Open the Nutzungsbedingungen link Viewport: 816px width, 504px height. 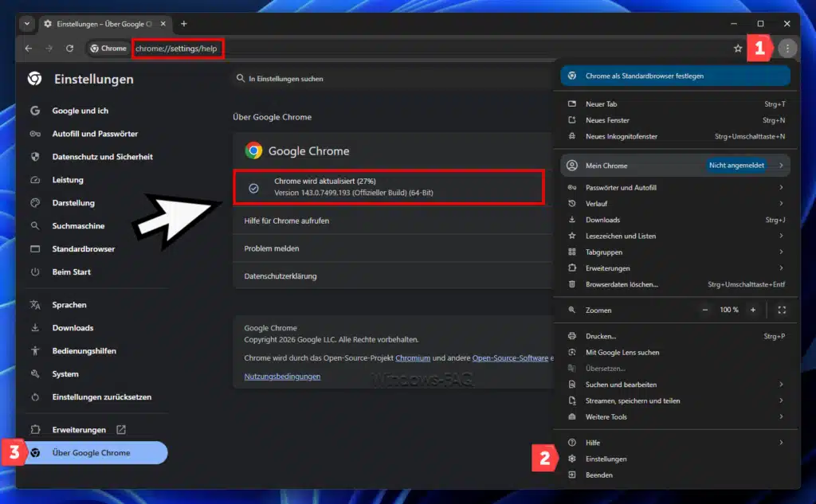(280, 375)
